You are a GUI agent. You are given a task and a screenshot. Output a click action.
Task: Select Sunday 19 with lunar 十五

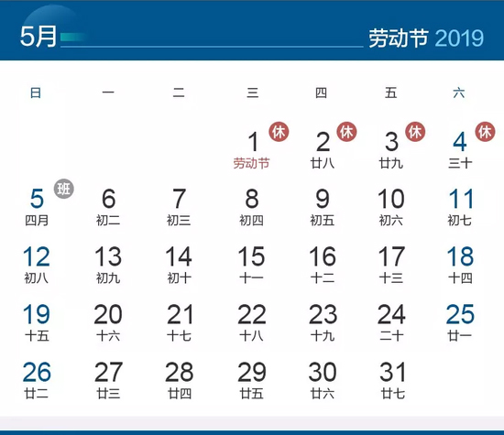point(37,322)
